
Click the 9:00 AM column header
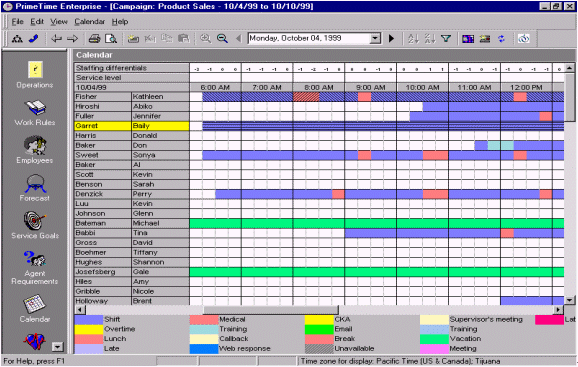click(370, 87)
